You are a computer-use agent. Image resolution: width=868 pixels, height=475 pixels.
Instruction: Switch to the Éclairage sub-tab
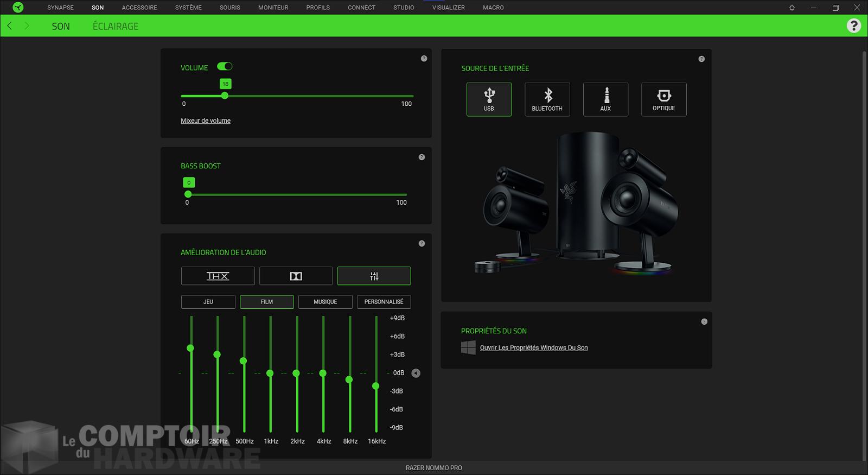click(116, 26)
